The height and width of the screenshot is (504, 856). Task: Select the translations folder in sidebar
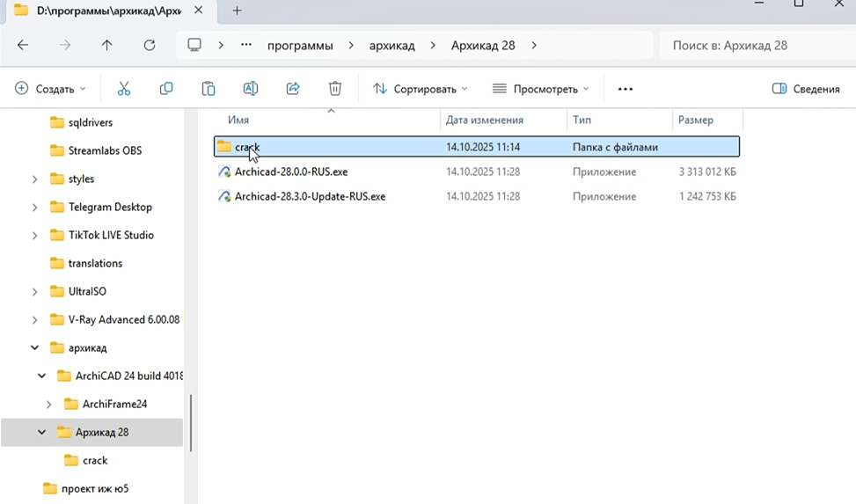(x=95, y=263)
